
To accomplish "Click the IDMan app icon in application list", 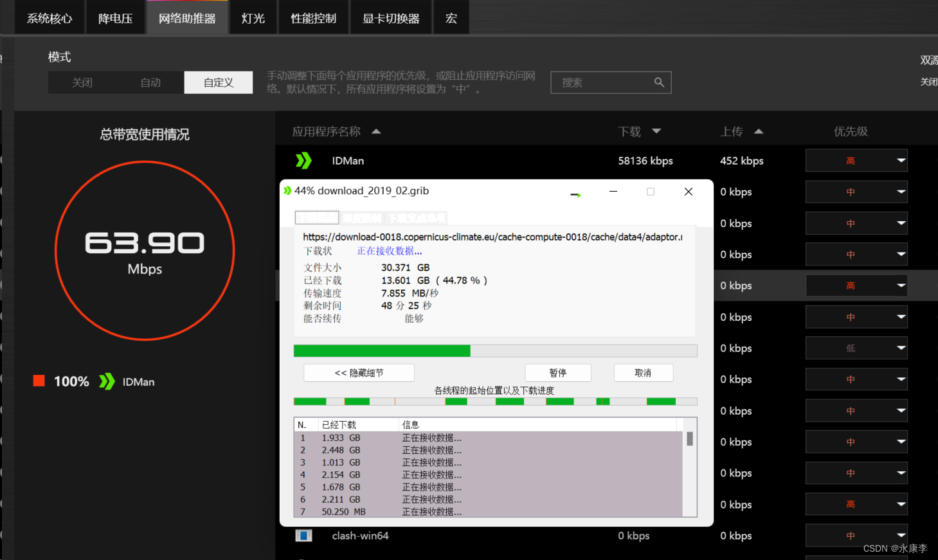I will pyautogui.click(x=303, y=161).
